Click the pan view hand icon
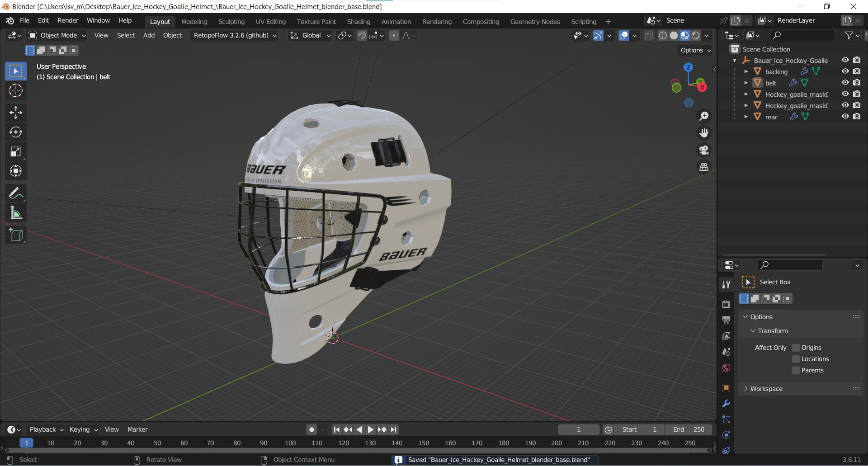This screenshot has width=868, height=466. coord(704,133)
